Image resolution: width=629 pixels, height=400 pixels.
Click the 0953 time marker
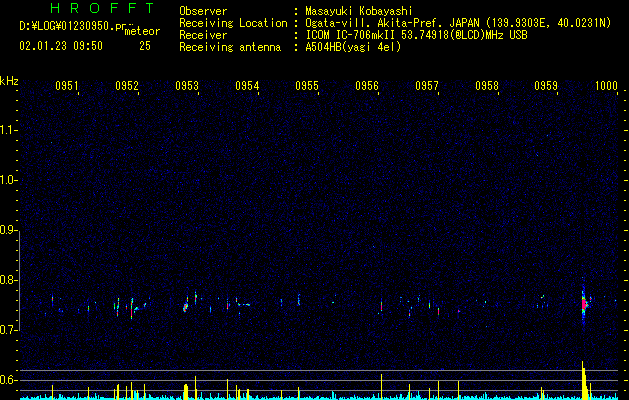[187, 86]
